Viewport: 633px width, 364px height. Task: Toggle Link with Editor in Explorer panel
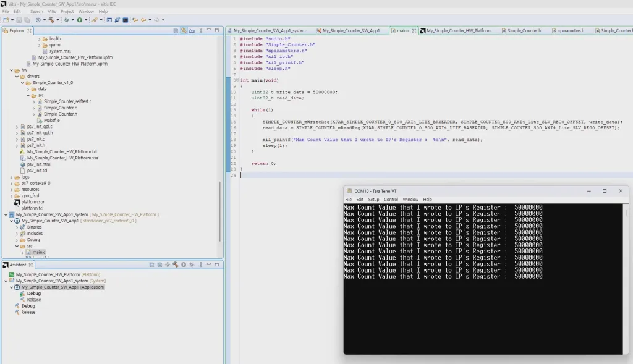pos(184,30)
